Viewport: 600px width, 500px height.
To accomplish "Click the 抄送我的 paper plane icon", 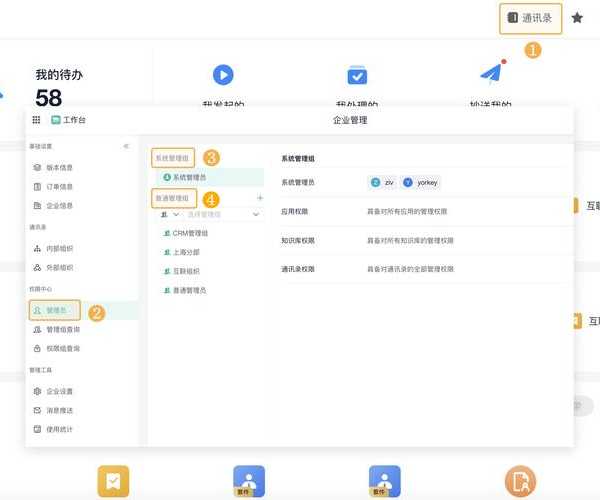I will [490, 73].
